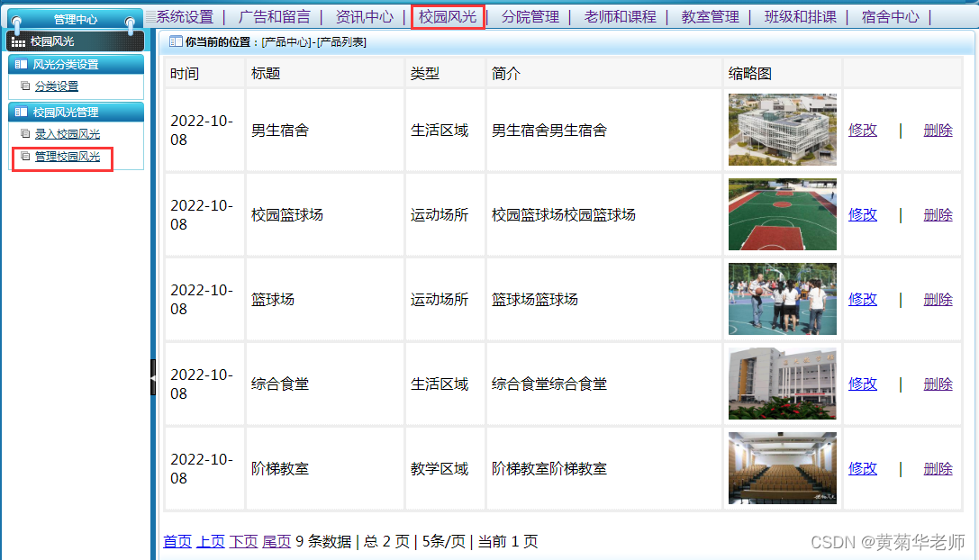Image resolution: width=979 pixels, height=560 pixels.
Task: Delete the 校园篮球场 record
Action: [x=938, y=214]
